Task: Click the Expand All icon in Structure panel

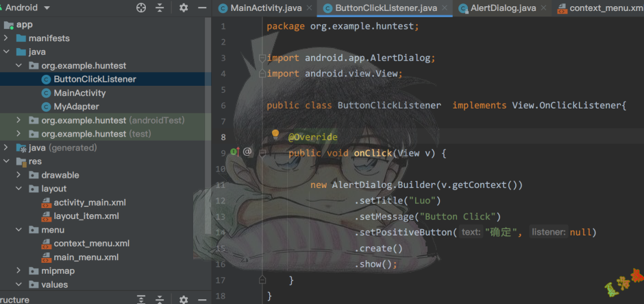Action: coord(141,299)
